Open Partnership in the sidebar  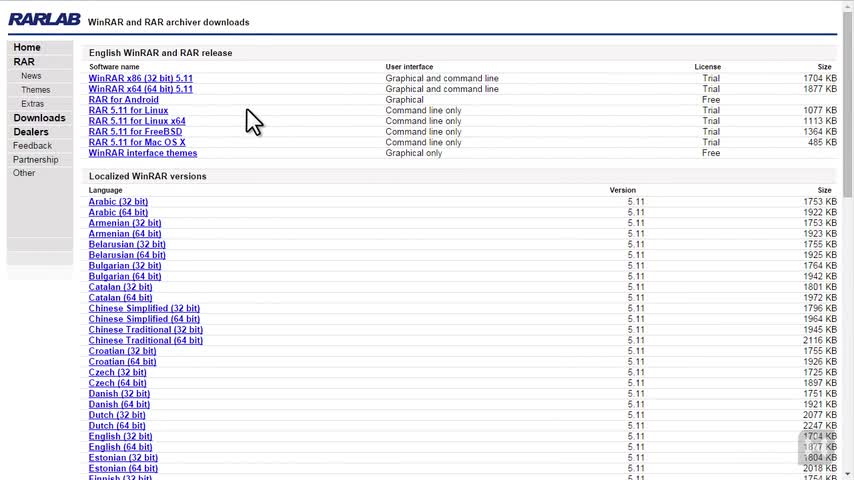tap(35, 160)
